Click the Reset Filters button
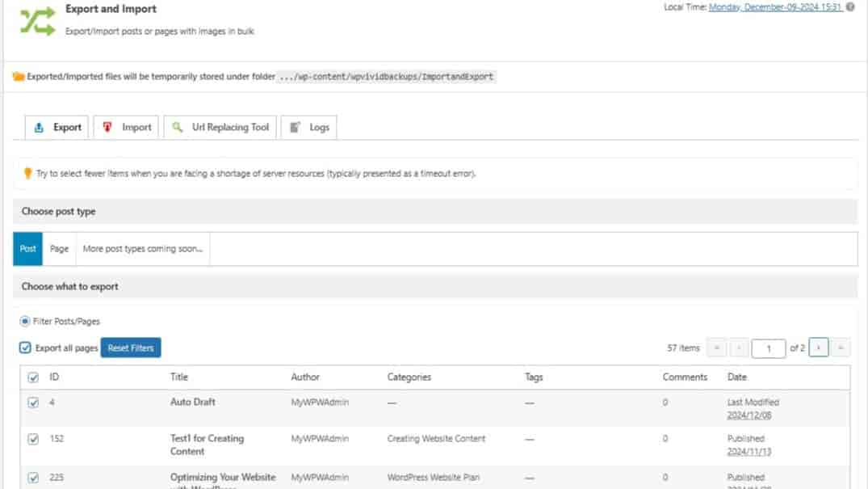868x489 pixels. [x=130, y=348]
